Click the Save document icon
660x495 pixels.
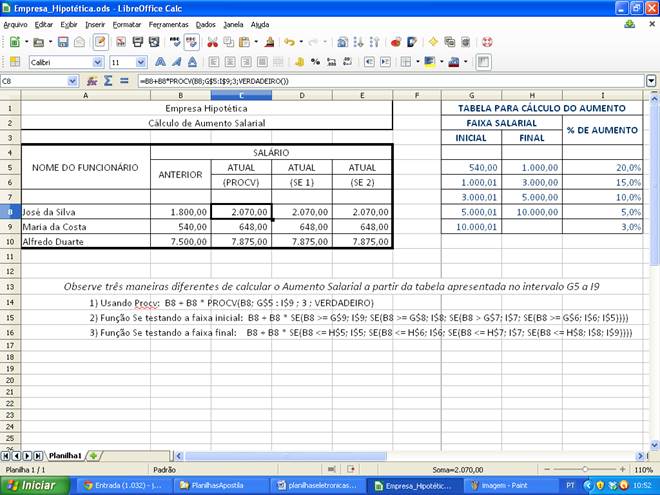click(x=63, y=42)
